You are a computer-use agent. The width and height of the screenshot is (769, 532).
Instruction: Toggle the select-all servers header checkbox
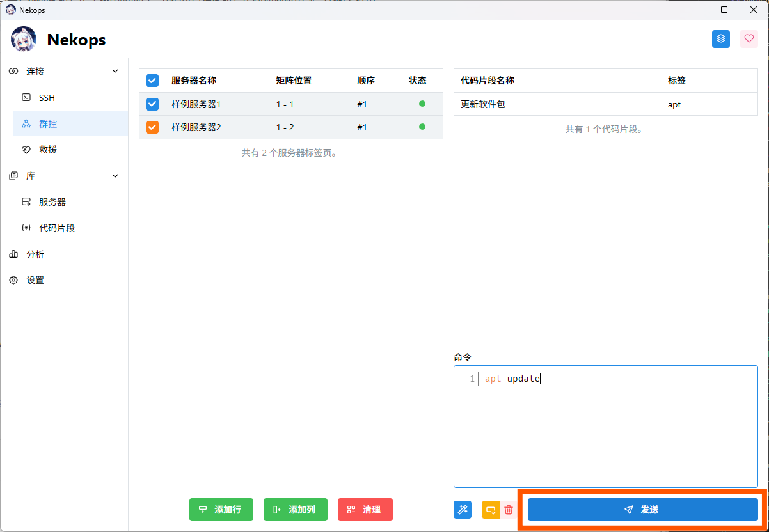click(x=152, y=81)
